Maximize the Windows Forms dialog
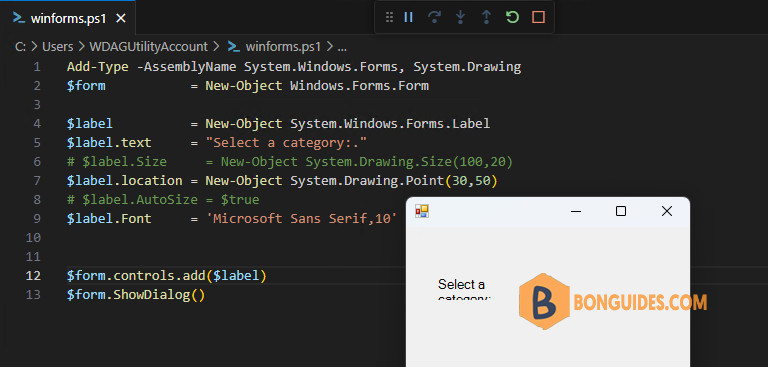Screen dimensions: 768x367 [x=621, y=211]
